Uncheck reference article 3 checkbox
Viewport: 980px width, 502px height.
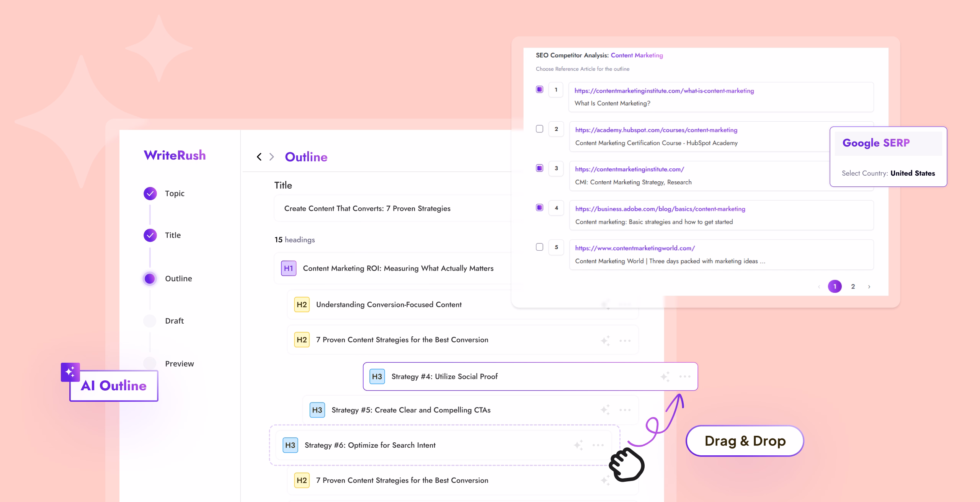point(539,168)
